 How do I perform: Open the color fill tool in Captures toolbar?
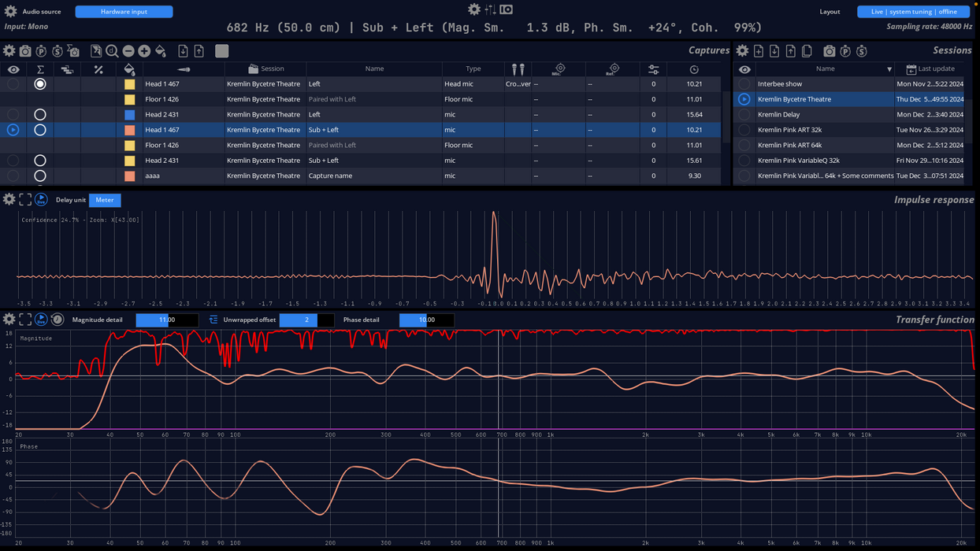pos(161,50)
